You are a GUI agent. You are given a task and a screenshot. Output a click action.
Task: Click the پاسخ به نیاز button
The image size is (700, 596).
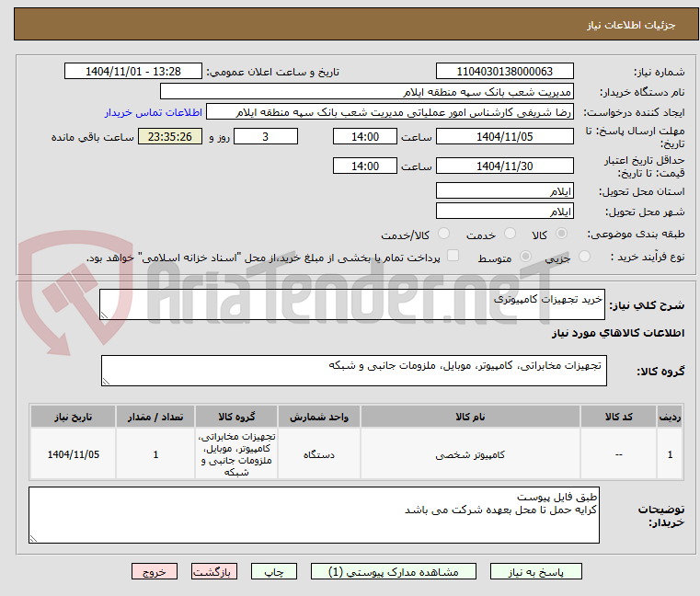[535, 571]
